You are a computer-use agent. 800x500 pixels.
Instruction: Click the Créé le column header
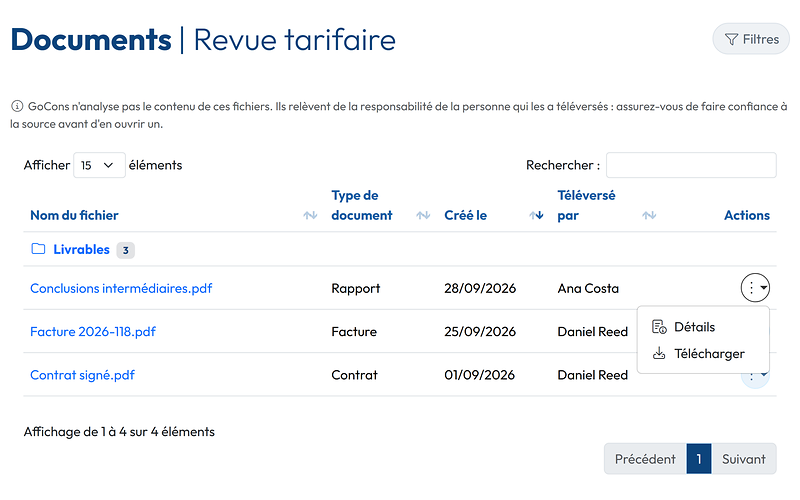465,215
